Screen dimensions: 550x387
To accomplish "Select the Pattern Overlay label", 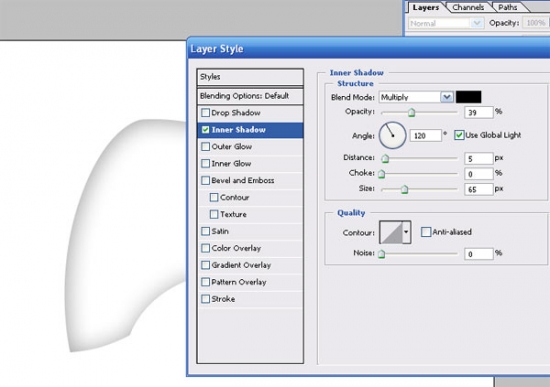I will coord(239,282).
